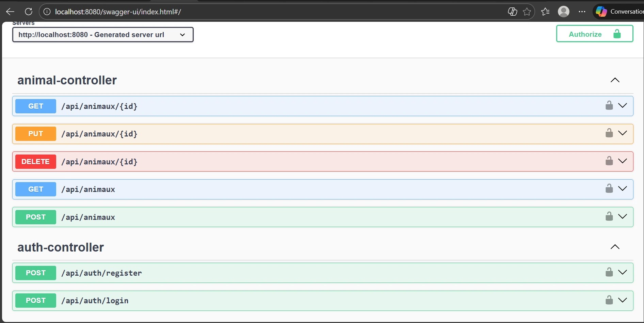This screenshot has width=644, height=323.
Task: Open the browser settings menu (three dots)
Action: (582, 11)
